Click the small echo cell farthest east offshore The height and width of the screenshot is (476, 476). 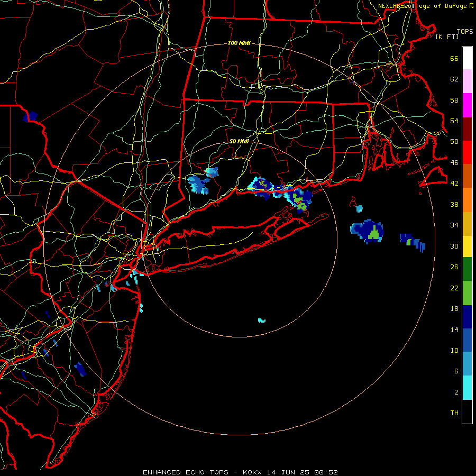pos(413,242)
